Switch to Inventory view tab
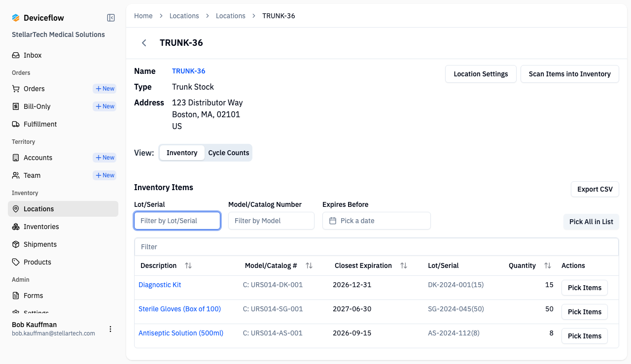Viewport: 631px width, 364px height. [x=182, y=153]
